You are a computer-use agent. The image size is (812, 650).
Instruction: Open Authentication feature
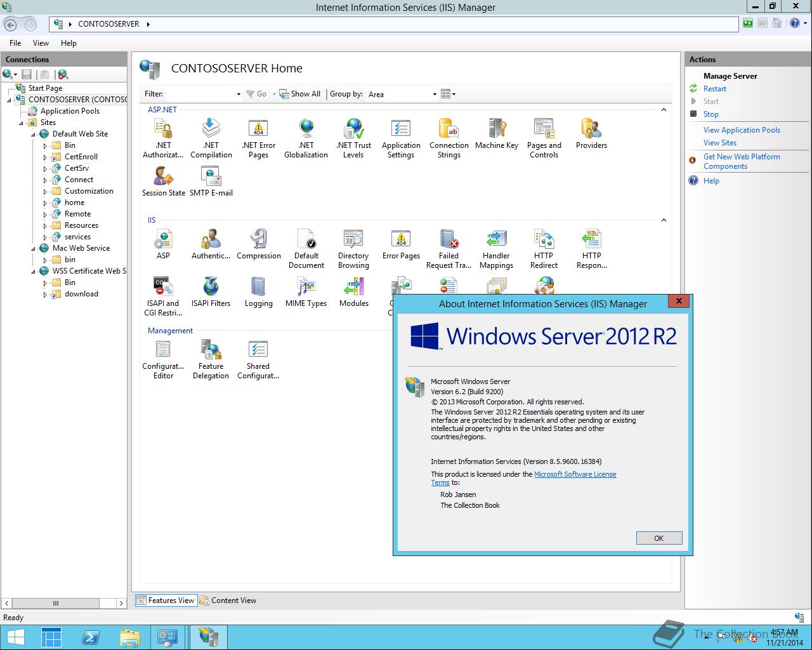click(211, 244)
